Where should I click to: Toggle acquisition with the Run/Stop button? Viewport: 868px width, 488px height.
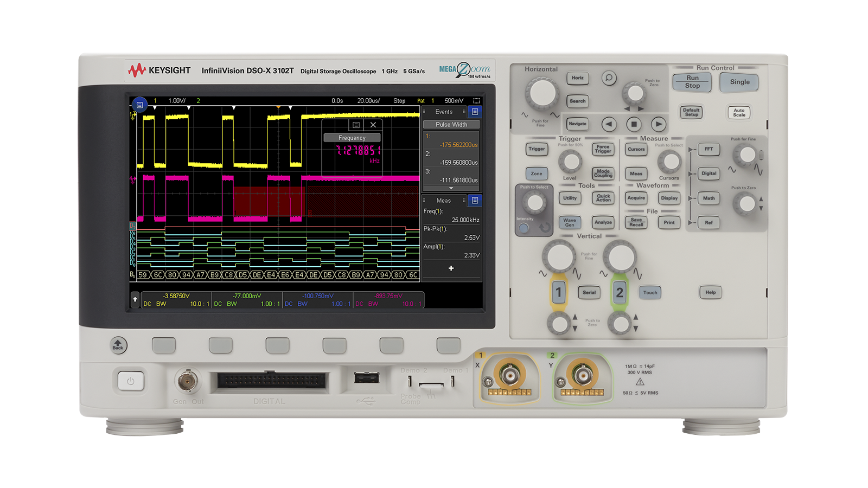point(692,82)
